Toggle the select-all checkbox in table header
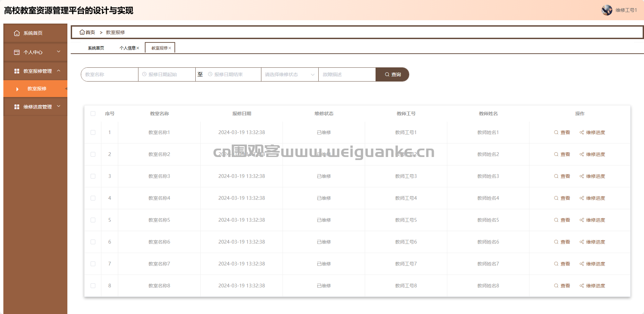 tap(93, 114)
